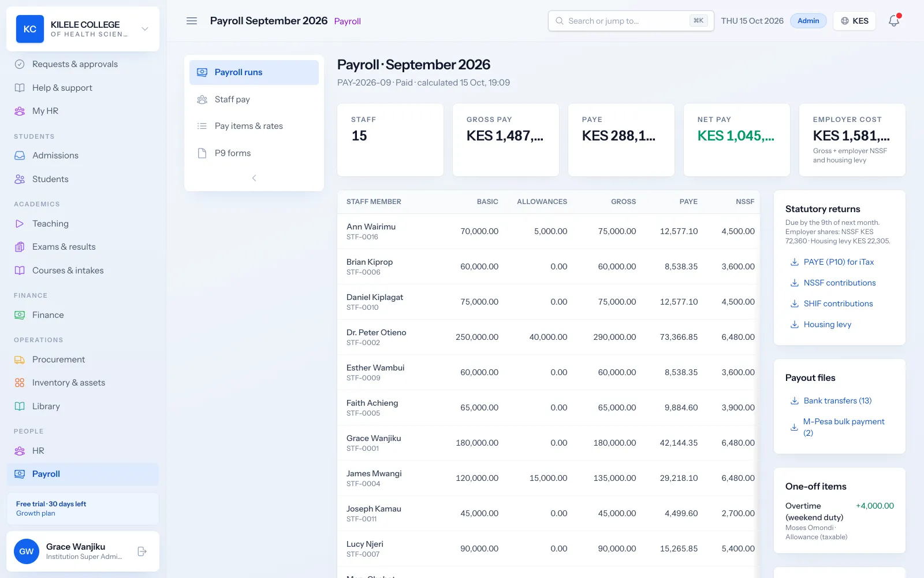Viewport: 924px width, 578px height.
Task: Click the Inventory & assets grid icon
Action: (x=20, y=383)
